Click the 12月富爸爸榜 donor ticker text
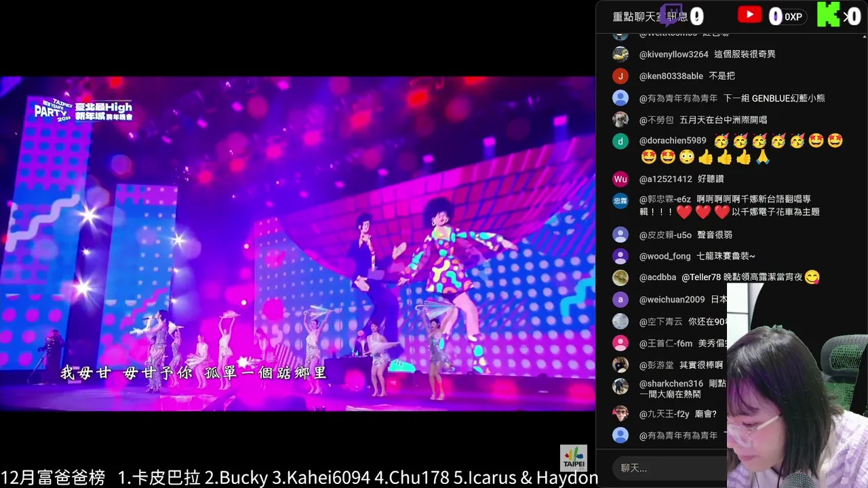Screen dimensions: 868x488 pos(299,478)
